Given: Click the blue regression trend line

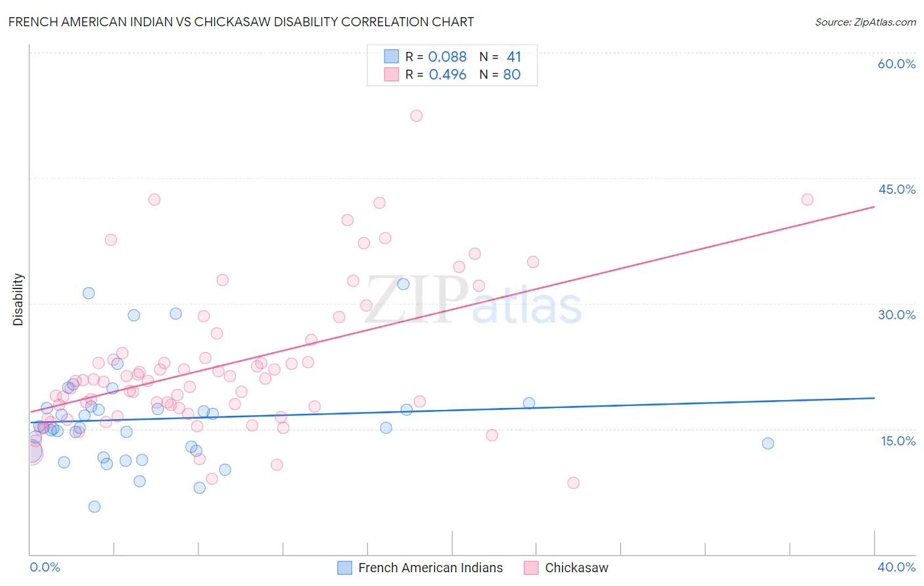Looking at the screenshot, I should click(452, 410).
